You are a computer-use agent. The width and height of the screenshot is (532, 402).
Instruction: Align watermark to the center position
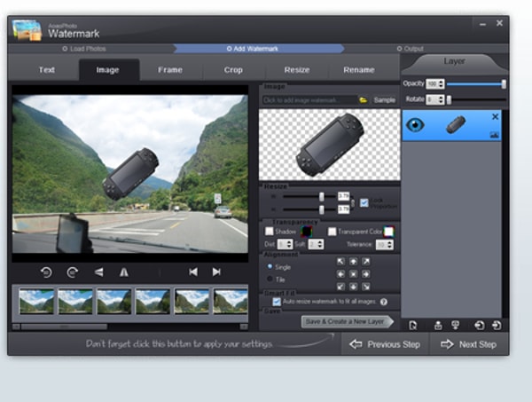coord(353,274)
